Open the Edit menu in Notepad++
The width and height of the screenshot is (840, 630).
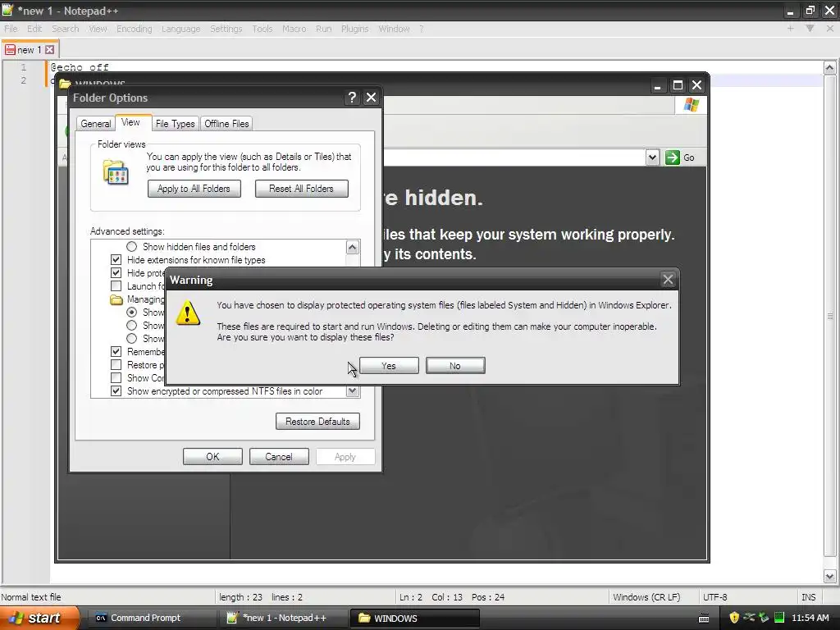34,29
